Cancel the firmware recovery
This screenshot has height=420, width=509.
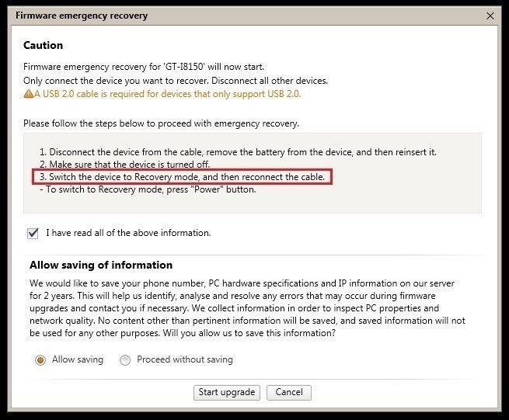[289, 392]
